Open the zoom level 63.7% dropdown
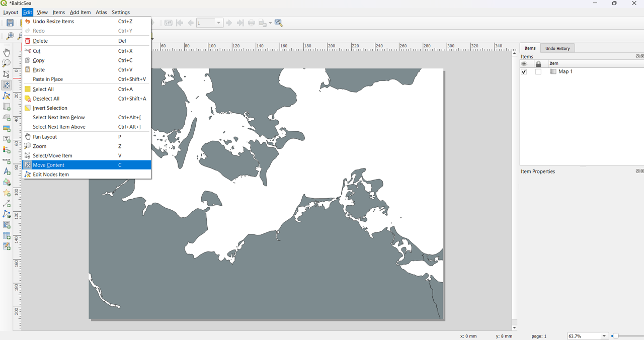Viewport: 644px width, 340px height. click(x=604, y=336)
